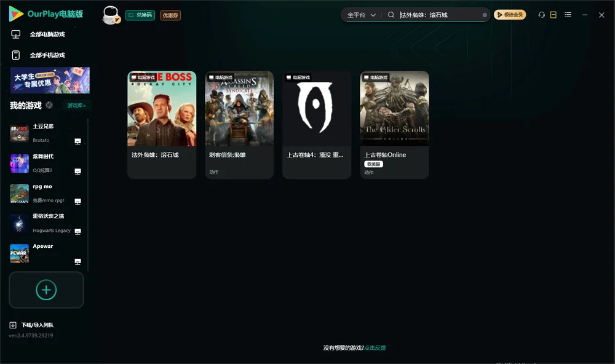
Task: Click the 点击反馈 feedback link
Action: tap(375, 348)
